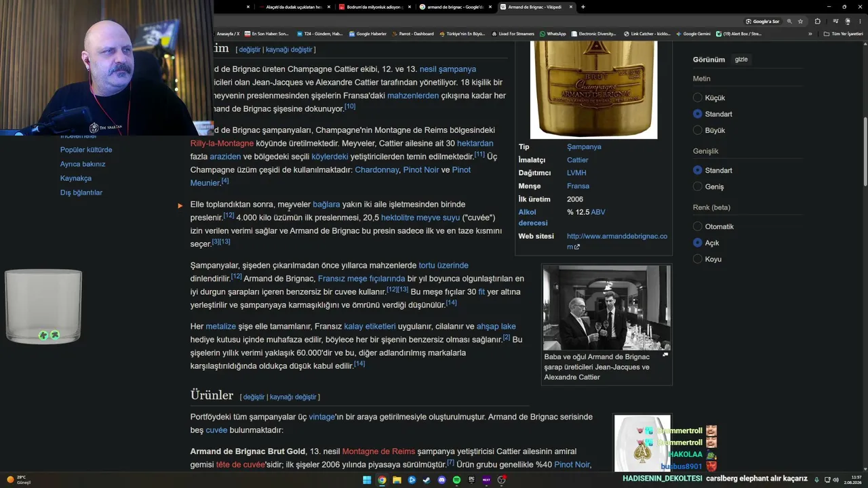Click the Rilly-la-Montagne red link
The image size is (868, 488).
click(222, 143)
